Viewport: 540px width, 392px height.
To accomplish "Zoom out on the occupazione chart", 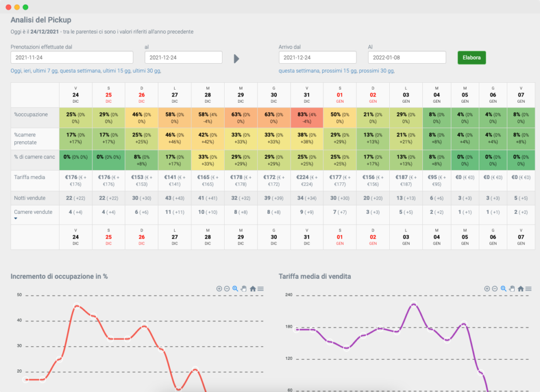I will coord(227,289).
